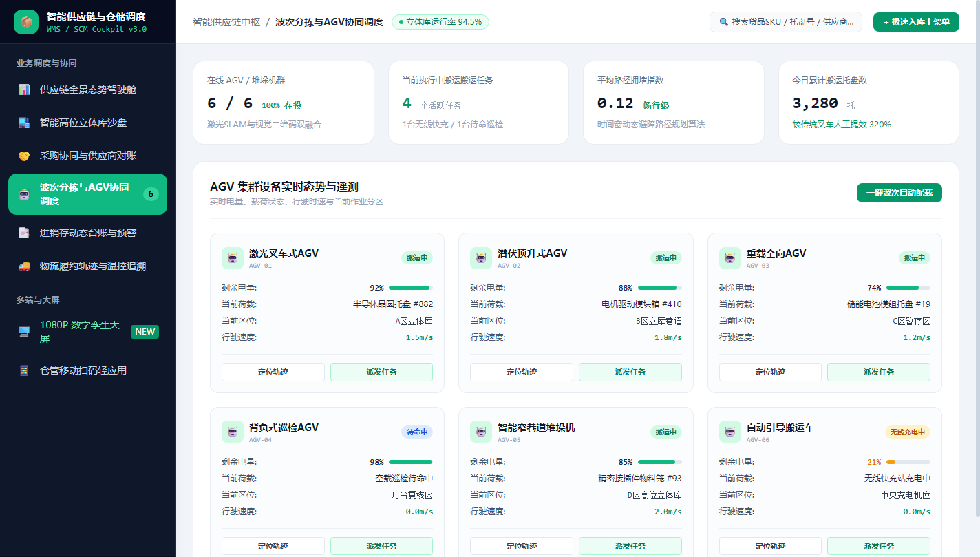This screenshot has width=980, height=557.
Task: Click 定位轨迹 for AGV-04 背负式巡检AGV
Action: pyautogui.click(x=273, y=546)
